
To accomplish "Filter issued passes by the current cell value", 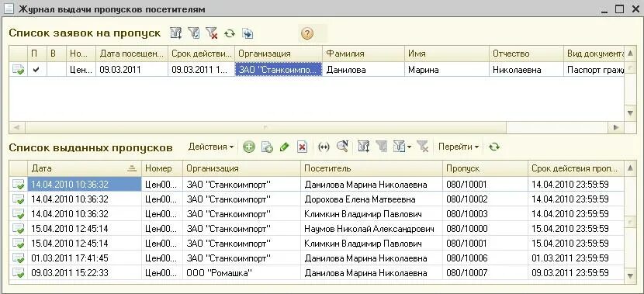I will coord(363,147).
